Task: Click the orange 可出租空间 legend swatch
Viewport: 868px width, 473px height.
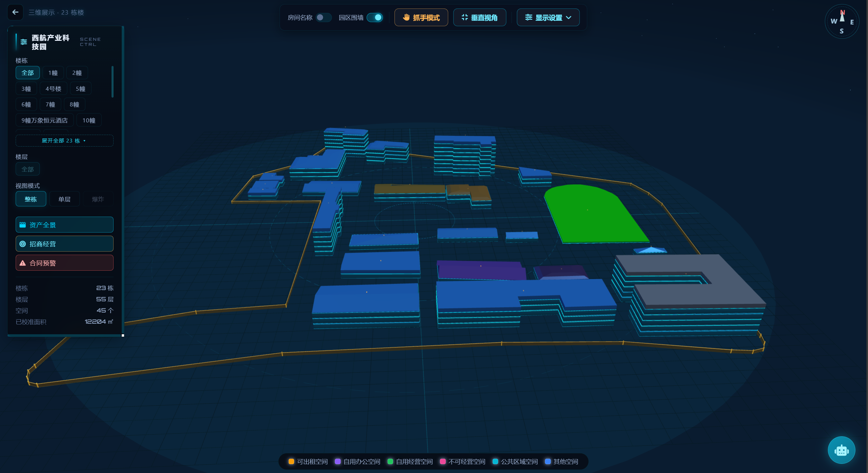Action: 291,461
